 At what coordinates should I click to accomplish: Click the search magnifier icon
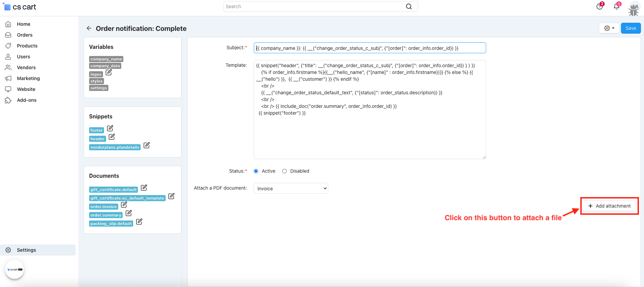(409, 6)
